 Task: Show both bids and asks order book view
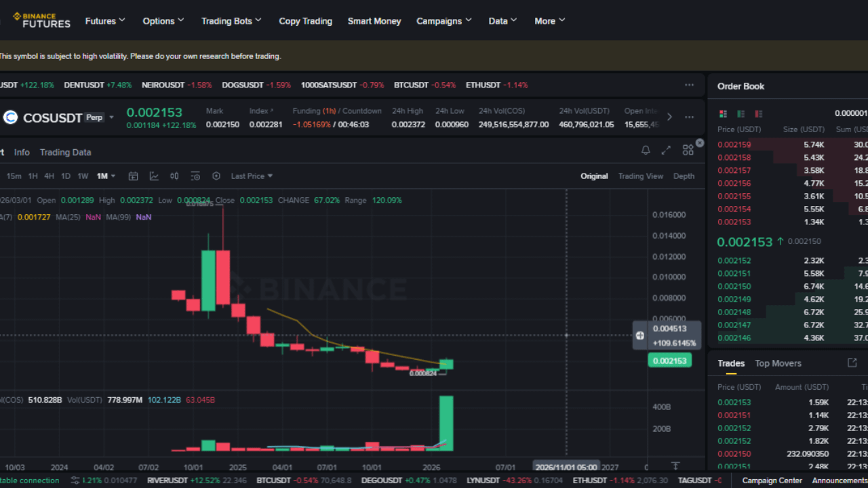[723, 114]
